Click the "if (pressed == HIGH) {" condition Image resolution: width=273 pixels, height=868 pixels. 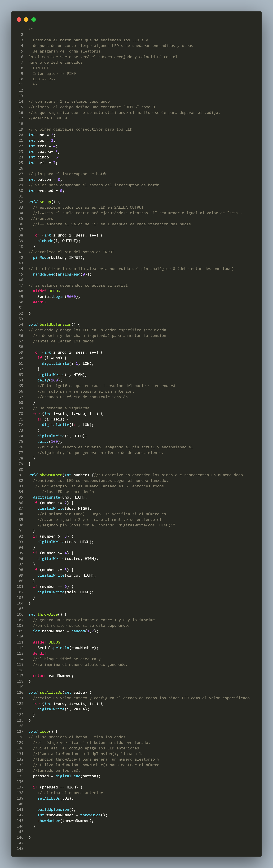pyautogui.click(x=58, y=787)
